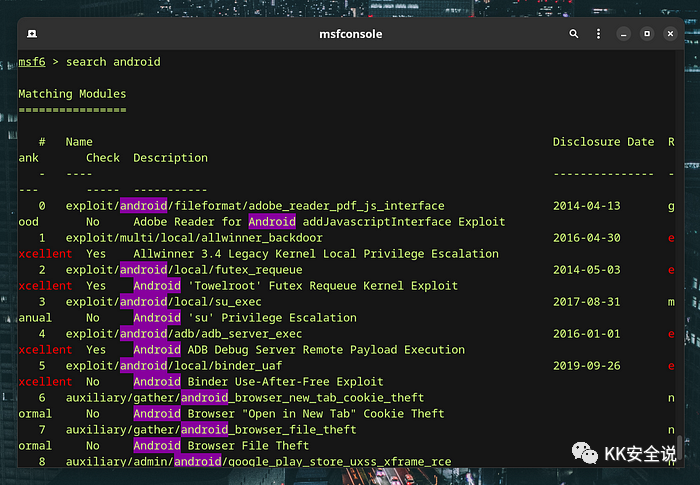The width and height of the screenshot is (700, 485).
Task: Click the new tab icon in title bar
Action: pyautogui.click(x=32, y=34)
